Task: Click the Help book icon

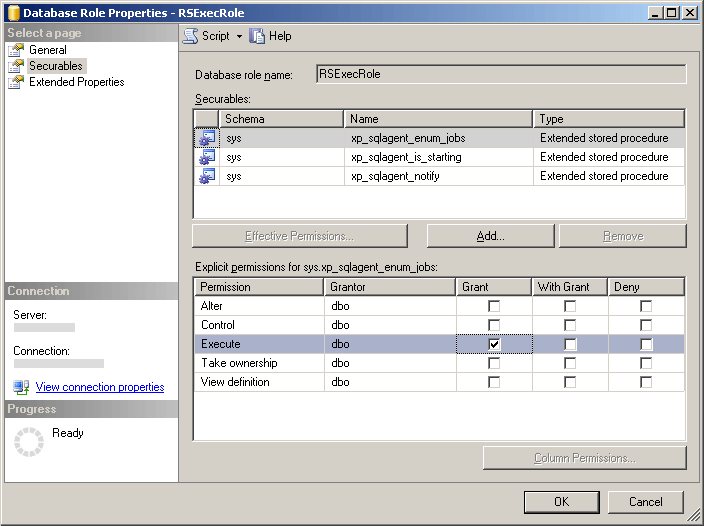Action: (257, 36)
